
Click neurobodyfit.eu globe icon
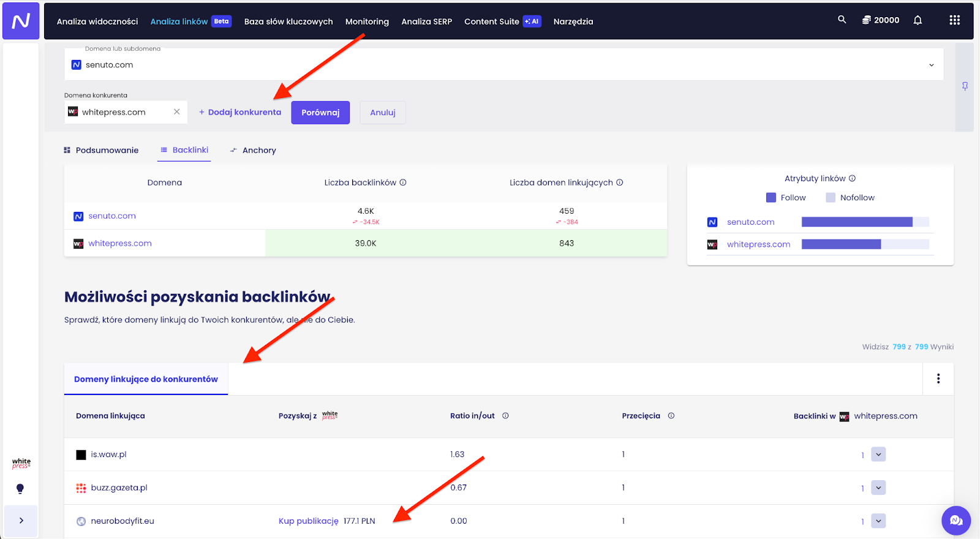point(81,521)
